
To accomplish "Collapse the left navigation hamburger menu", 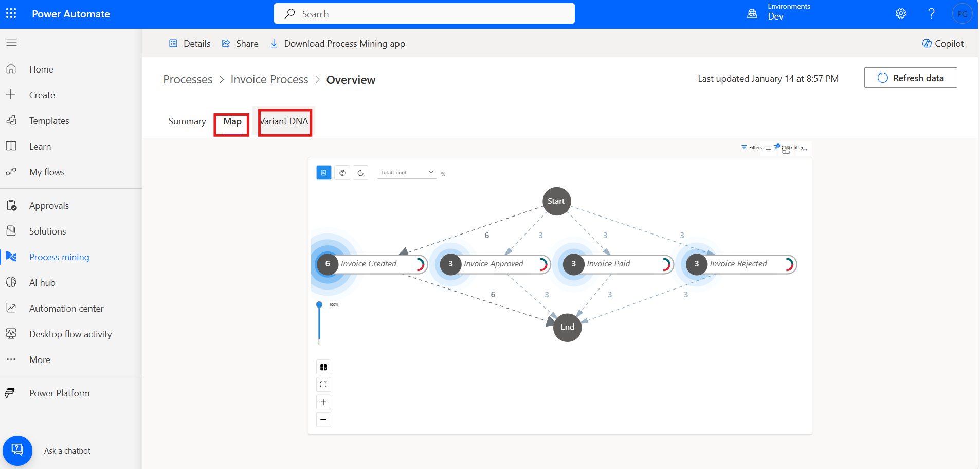I will tap(11, 42).
